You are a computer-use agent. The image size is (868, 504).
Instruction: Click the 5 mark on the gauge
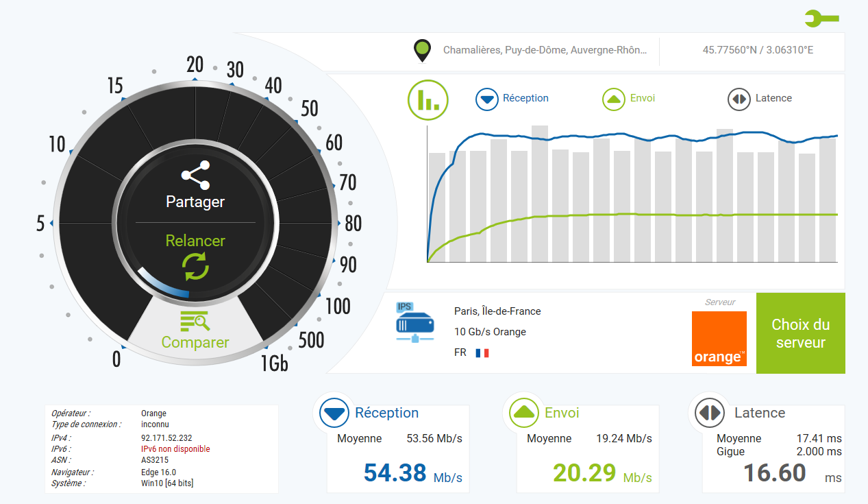pos(40,224)
